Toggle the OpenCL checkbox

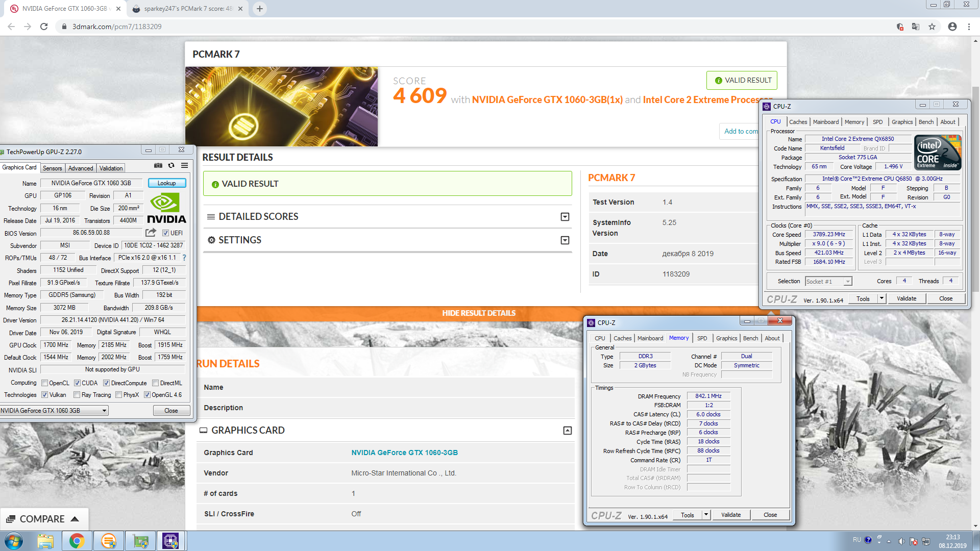coord(45,383)
